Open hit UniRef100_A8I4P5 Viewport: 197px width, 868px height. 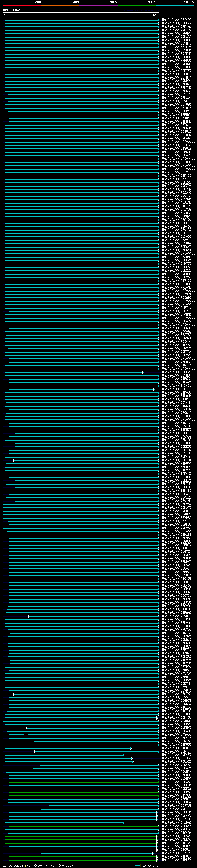pyautogui.click(x=176, y=20)
